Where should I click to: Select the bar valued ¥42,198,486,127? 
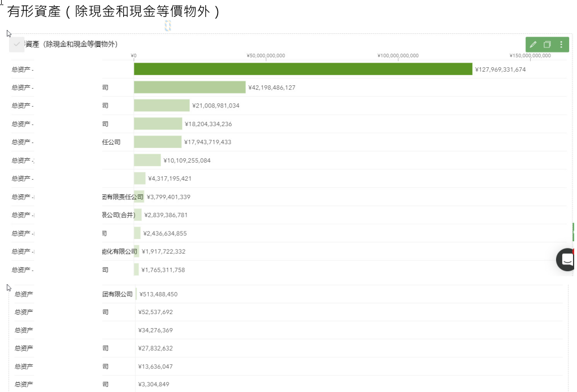click(189, 87)
